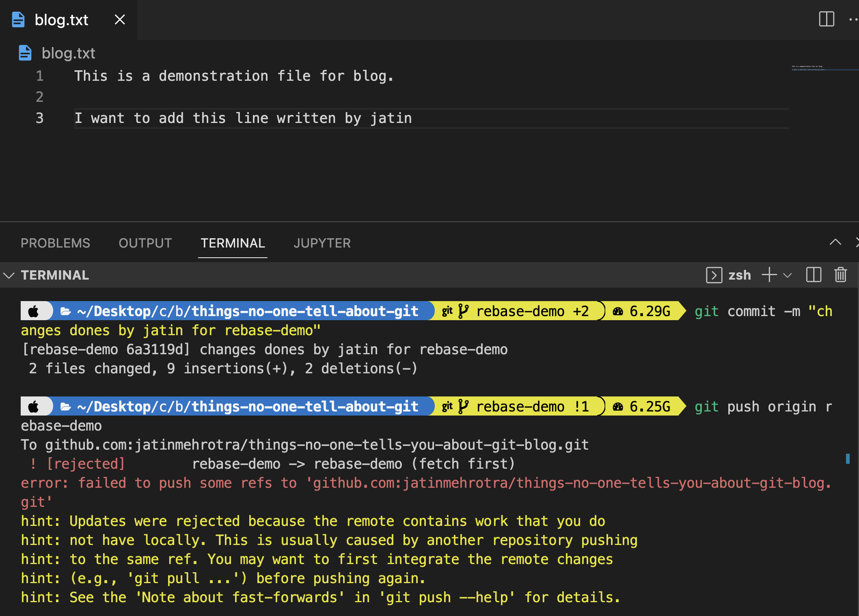Maximize panel size with chevron up
859x616 pixels.
point(835,242)
